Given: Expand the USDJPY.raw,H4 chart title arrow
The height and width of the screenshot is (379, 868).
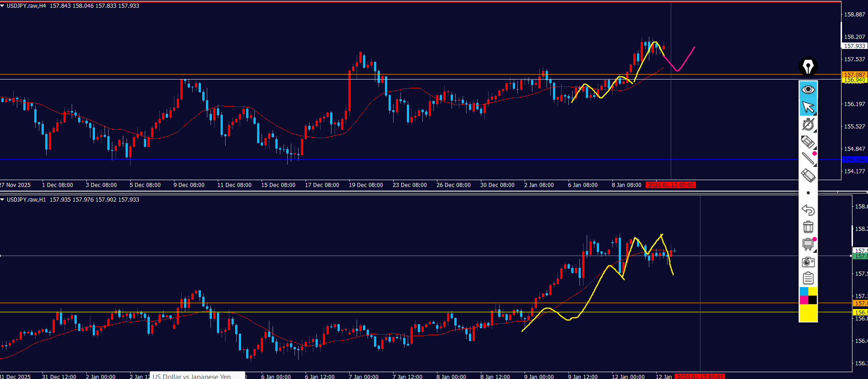Looking at the screenshot, I should pyautogui.click(x=3, y=6).
